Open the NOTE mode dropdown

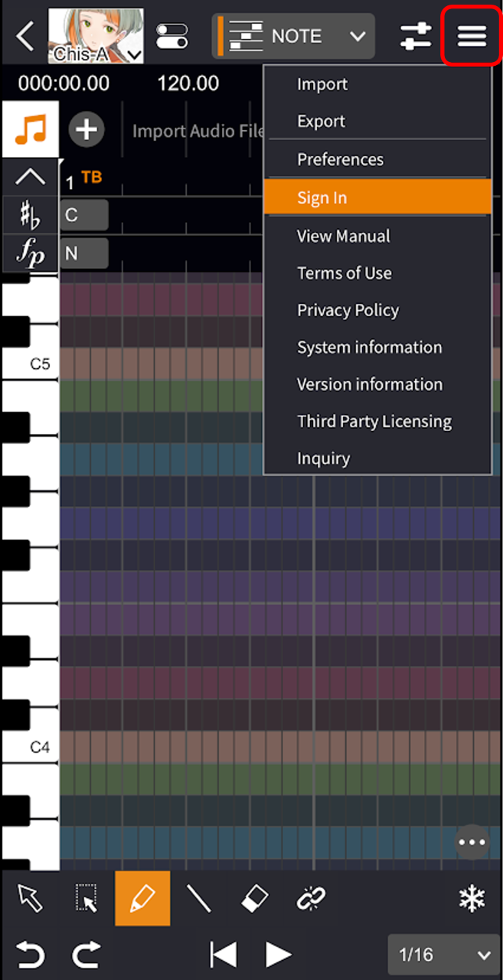(x=293, y=36)
